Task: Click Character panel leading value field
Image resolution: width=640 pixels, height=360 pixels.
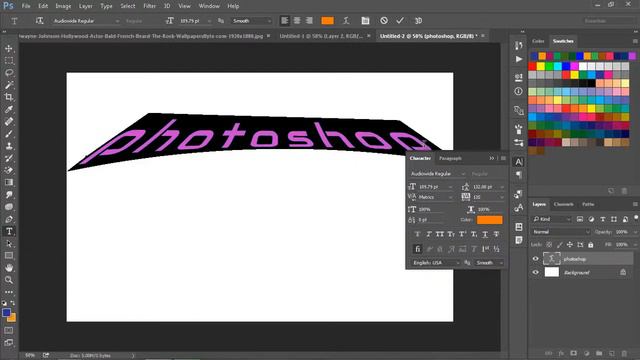Action: [483, 187]
